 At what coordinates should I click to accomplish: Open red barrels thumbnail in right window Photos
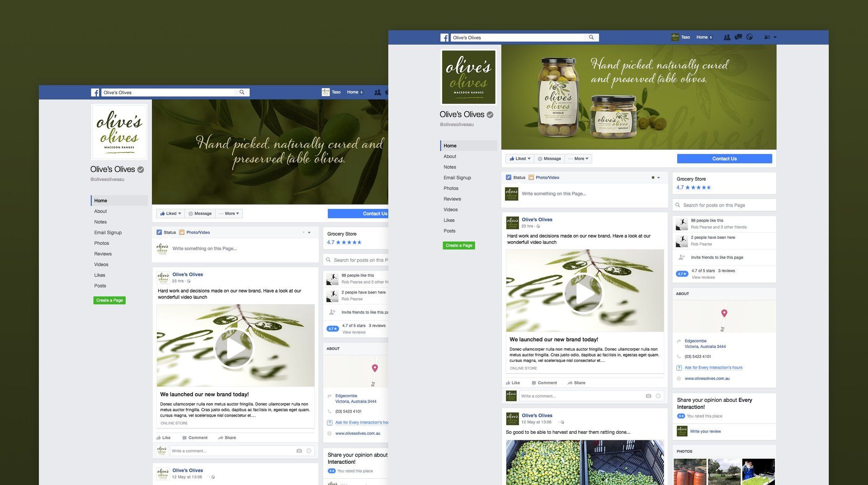click(690, 472)
